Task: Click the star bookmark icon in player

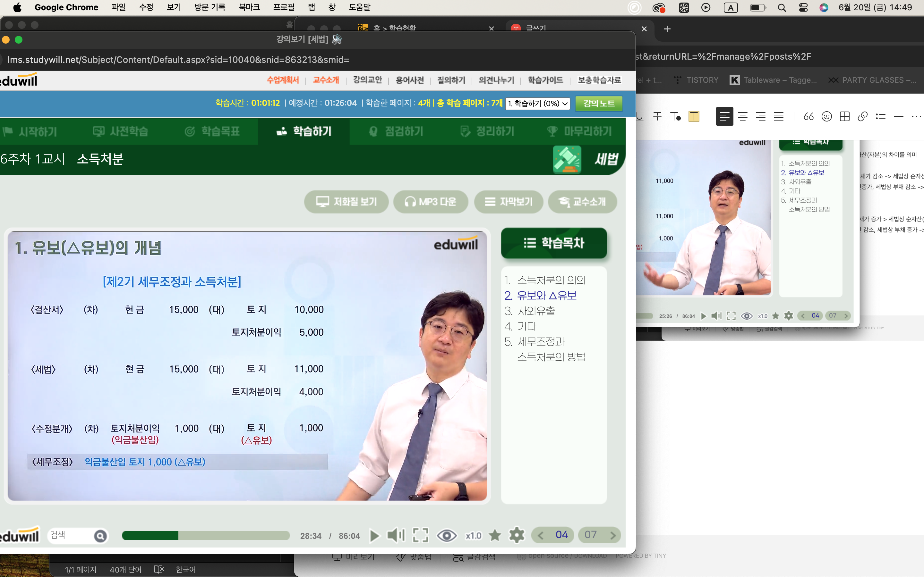Action: tap(495, 535)
